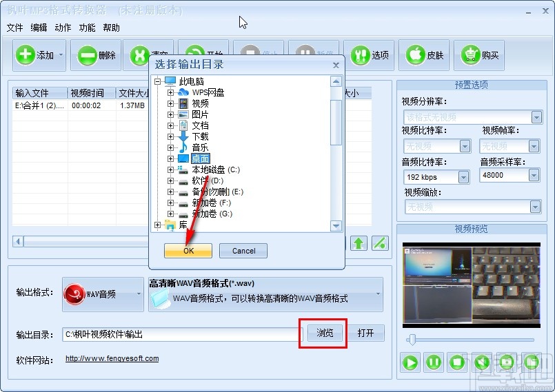Click the file list scroll-left arrow
555x392 pixels.
coord(18,242)
